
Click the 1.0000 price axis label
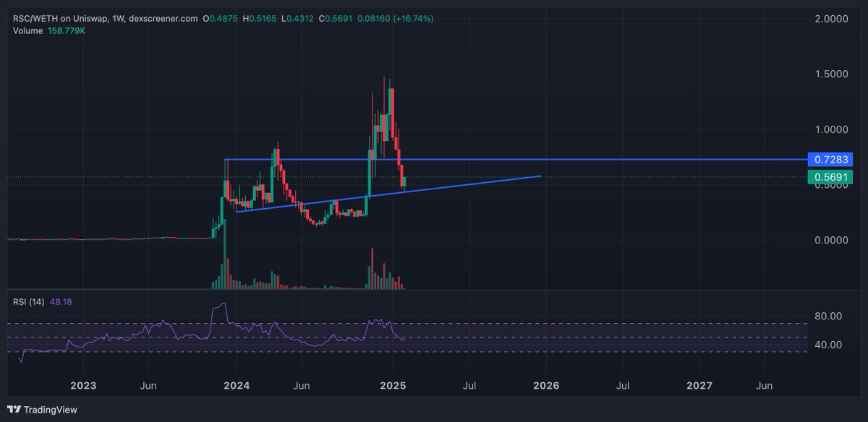click(832, 130)
